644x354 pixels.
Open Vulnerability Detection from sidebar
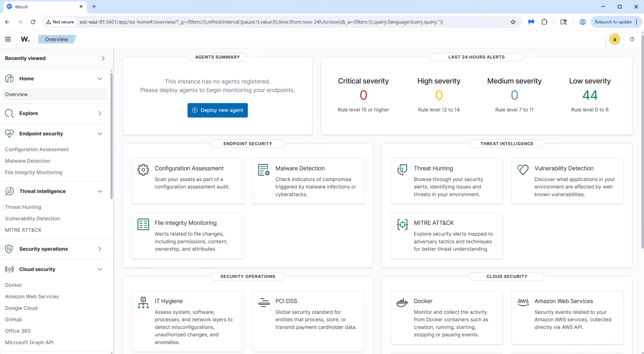32,219
